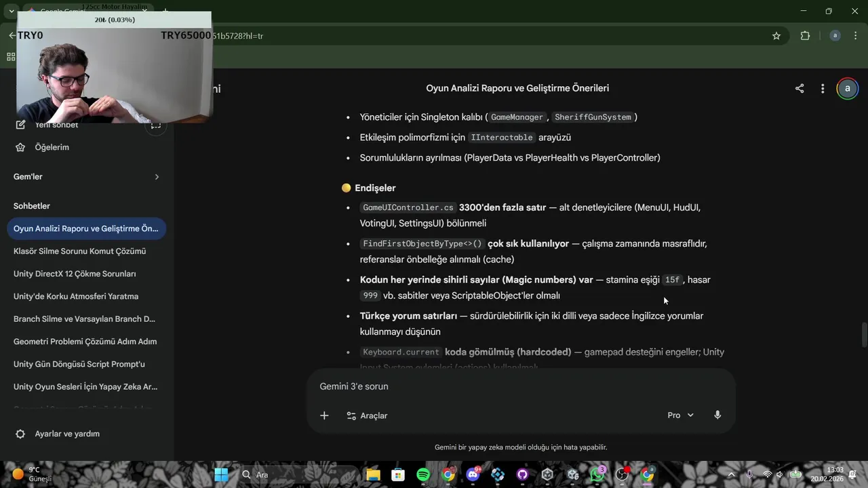Open Spotify from taskbar
The height and width of the screenshot is (488, 868).
coord(423,474)
